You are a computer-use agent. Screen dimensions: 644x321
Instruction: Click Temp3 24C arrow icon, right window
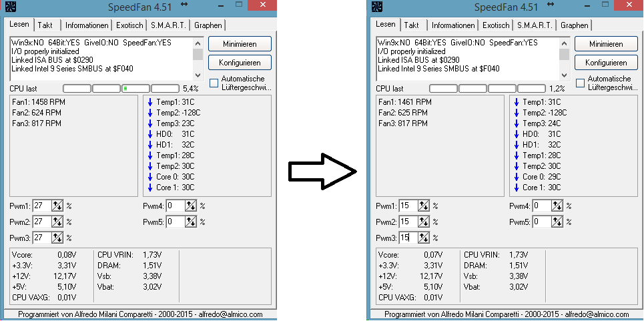click(517, 123)
